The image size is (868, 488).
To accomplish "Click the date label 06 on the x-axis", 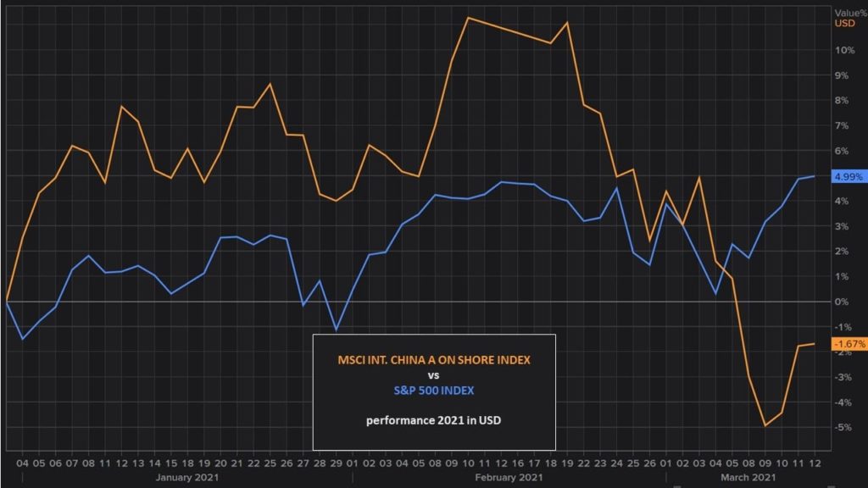I will click(x=55, y=463).
